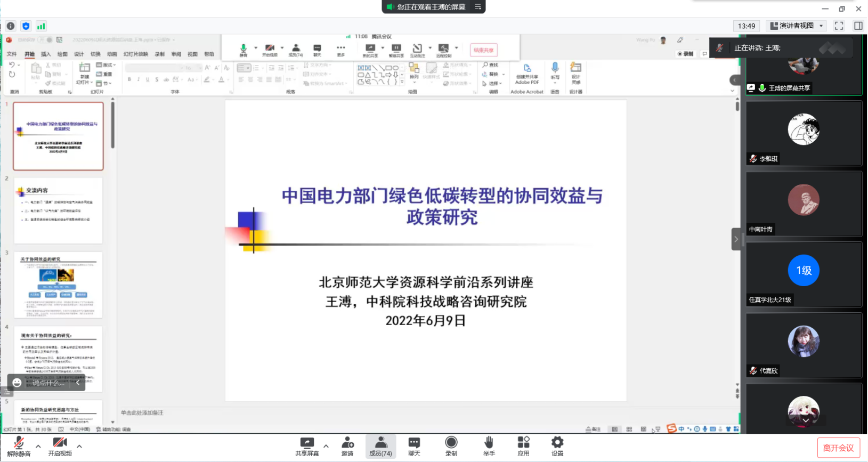Collapse the participant video side panel

coord(736,239)
